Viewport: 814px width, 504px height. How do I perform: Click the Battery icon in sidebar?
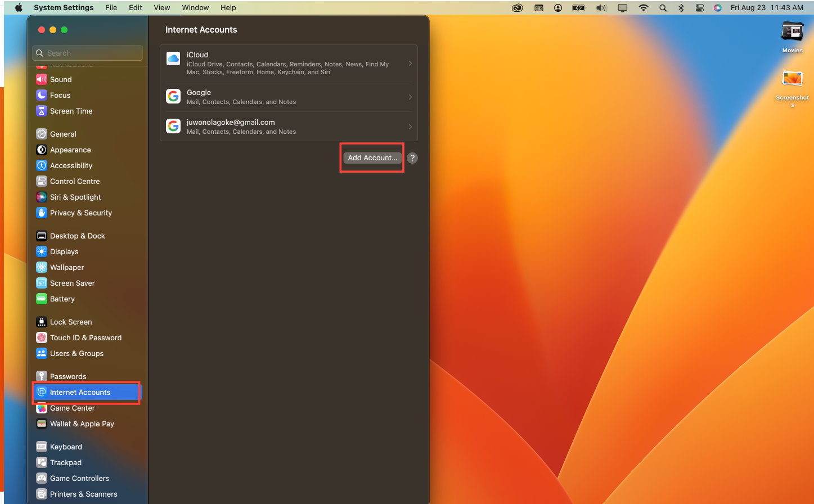click(41, 299)
